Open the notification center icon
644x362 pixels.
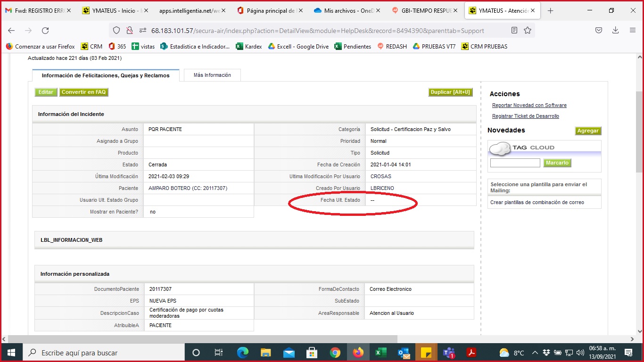click(x=628, y=352)
